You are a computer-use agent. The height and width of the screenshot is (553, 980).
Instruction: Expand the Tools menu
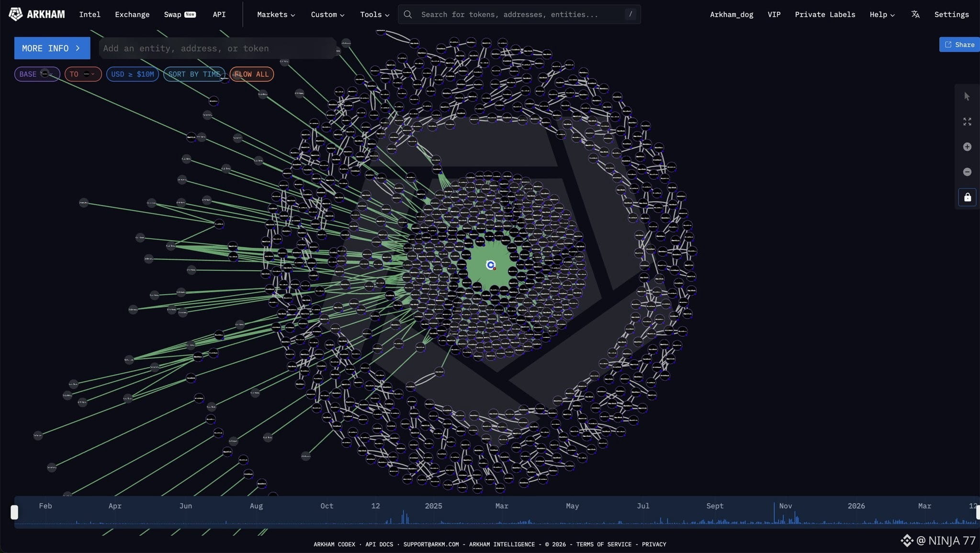click(x=375, y=14)
